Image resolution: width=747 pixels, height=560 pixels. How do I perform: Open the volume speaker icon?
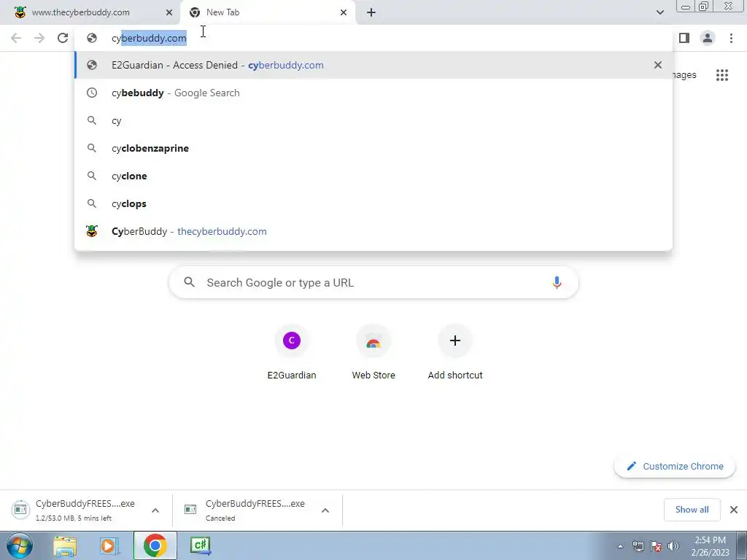(673, 546)
